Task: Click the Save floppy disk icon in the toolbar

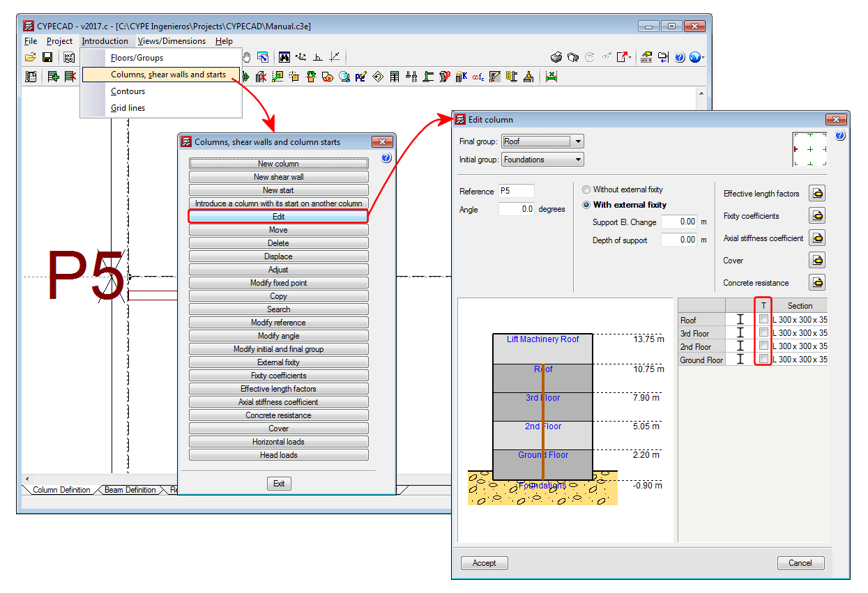Action: point(47,57)
